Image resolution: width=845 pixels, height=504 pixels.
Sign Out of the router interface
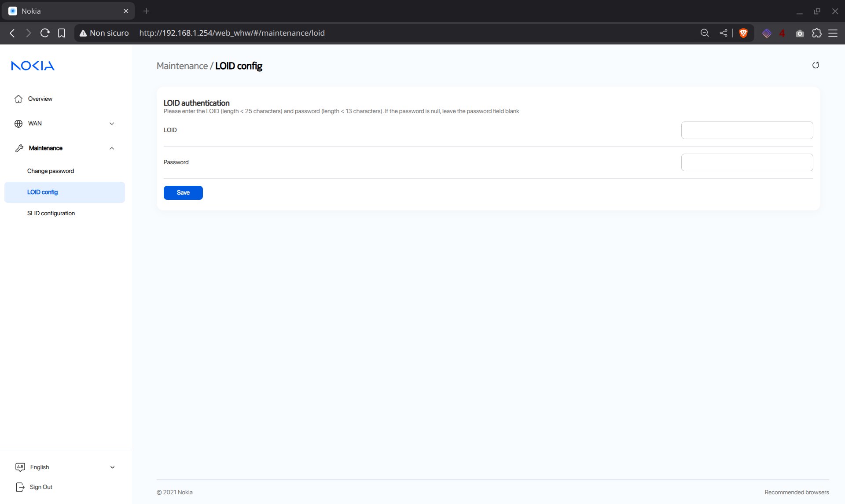click(40, 487)
